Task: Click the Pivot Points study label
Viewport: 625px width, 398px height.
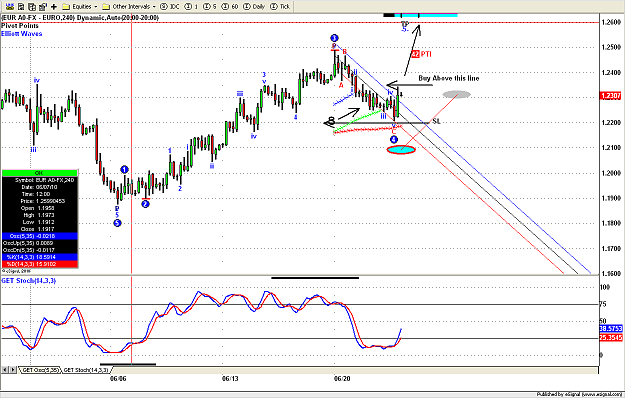Action: point(20,25)
